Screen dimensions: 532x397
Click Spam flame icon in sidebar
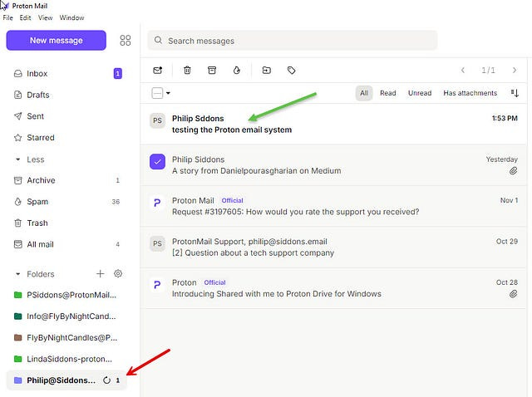[x=18, y=202]
